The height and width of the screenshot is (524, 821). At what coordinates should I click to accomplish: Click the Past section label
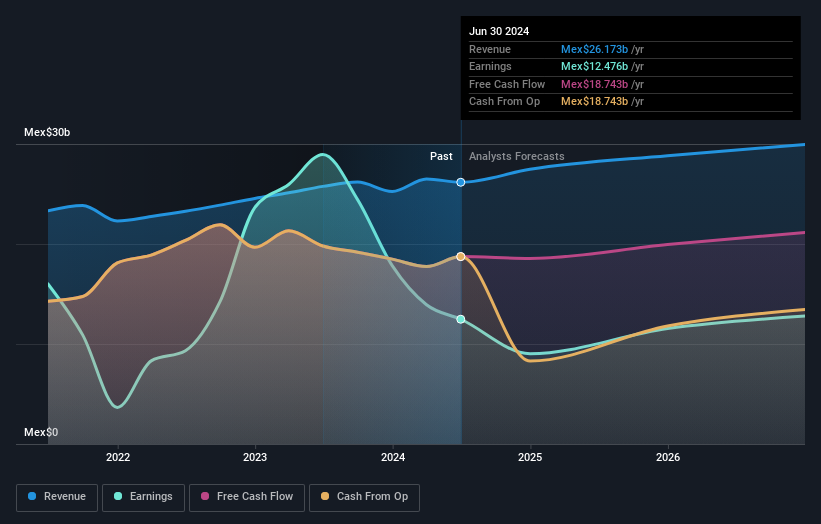point(441,156)
